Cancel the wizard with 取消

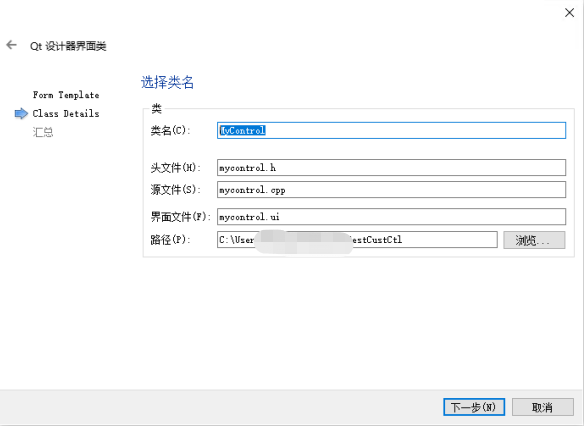543,407
